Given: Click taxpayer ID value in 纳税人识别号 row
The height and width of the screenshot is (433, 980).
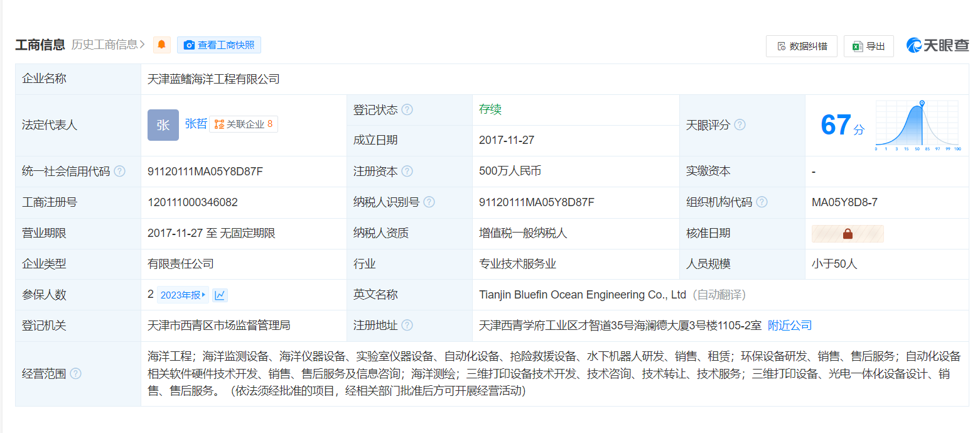Looking at the screenshot, I should (x=537, y=202).
